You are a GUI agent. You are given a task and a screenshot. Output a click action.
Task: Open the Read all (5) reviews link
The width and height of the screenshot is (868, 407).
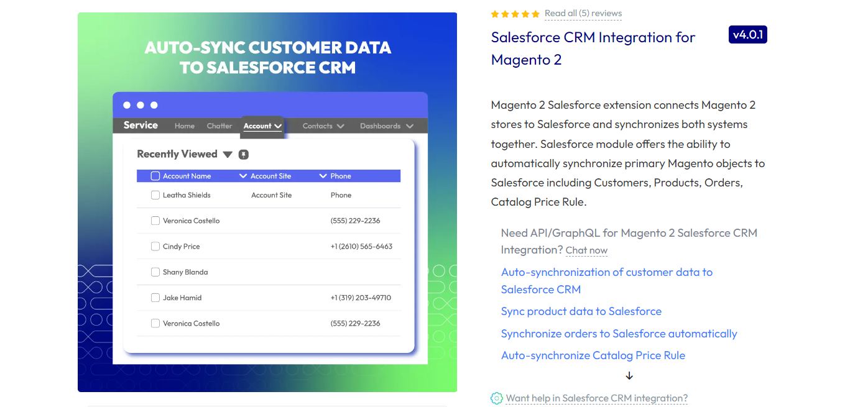click(x=583, y=13)
